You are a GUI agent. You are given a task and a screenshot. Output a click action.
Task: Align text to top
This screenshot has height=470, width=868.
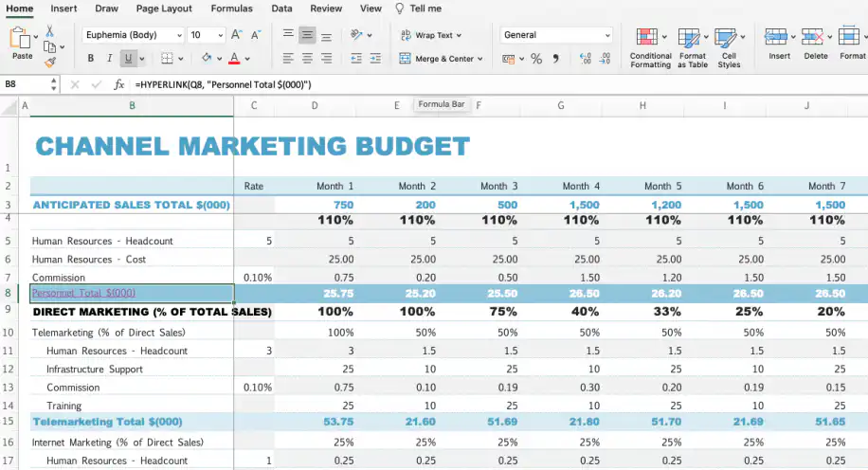coord(288,35)
